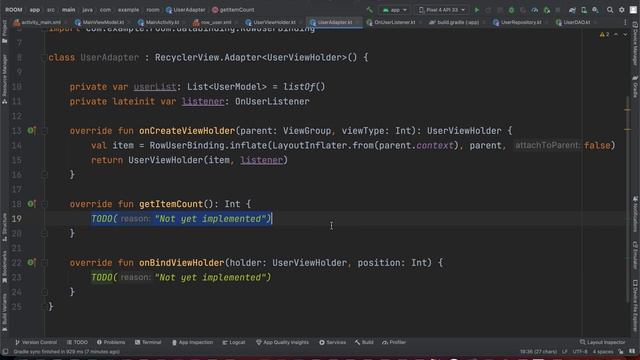The height and width of the screenshot is (360, 640).
Task: Open the App Quality Insights tool window
Action: point(282,342)
